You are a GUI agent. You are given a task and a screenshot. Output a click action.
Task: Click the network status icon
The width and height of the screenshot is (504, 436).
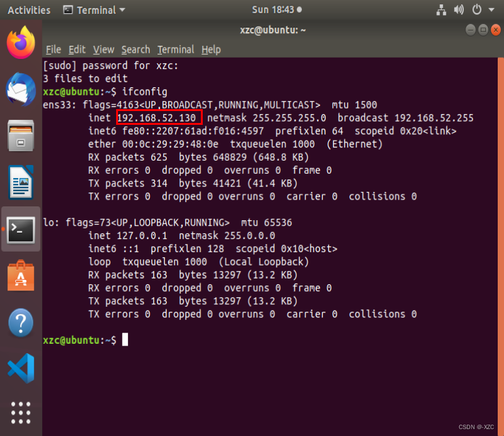click(442, 9)
